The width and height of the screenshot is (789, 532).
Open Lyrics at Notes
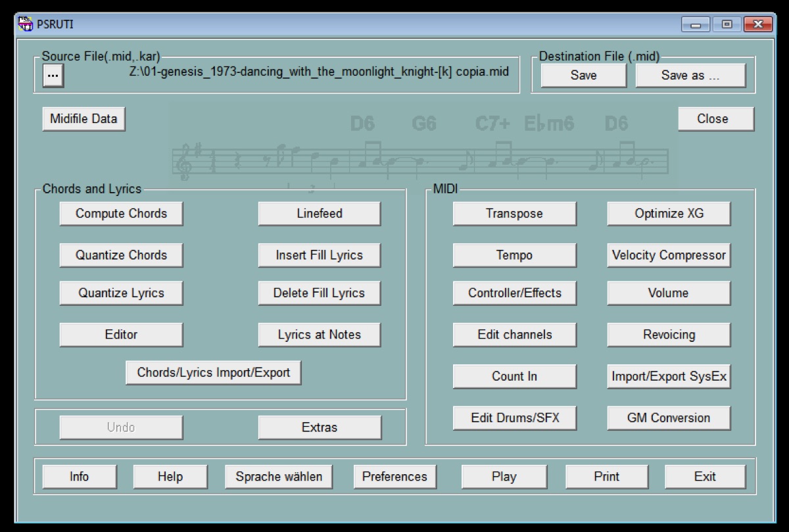point(319,335)
